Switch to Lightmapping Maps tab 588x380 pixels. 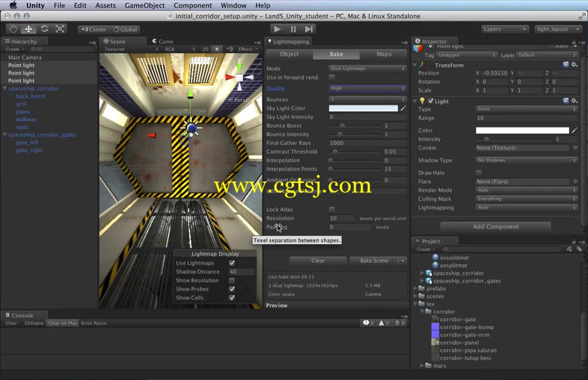click(x=384, y=54)
